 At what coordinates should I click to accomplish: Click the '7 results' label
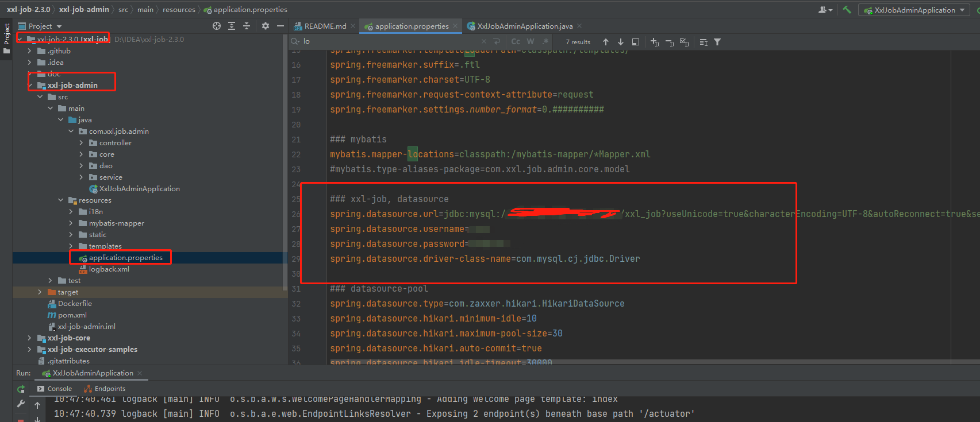578,42
